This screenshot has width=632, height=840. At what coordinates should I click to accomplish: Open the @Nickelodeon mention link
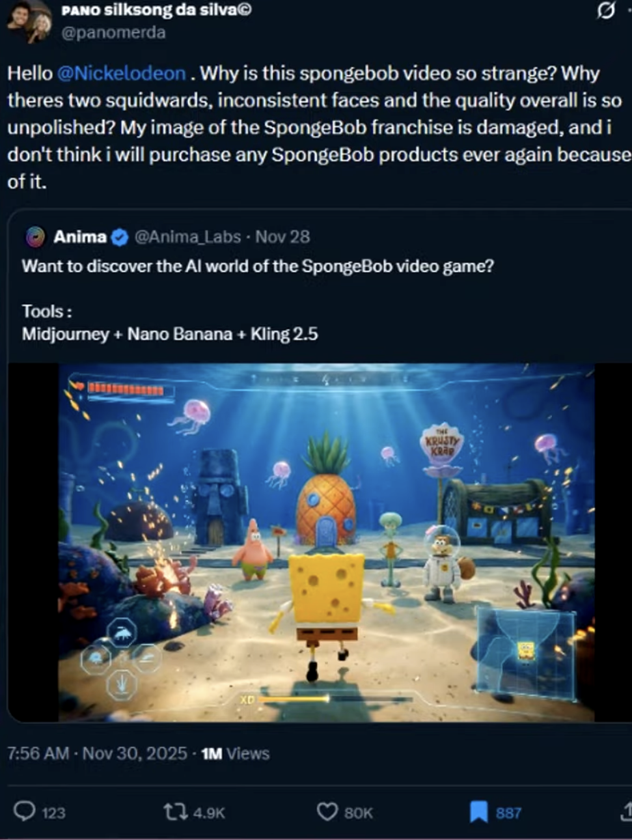coord(122,73)
